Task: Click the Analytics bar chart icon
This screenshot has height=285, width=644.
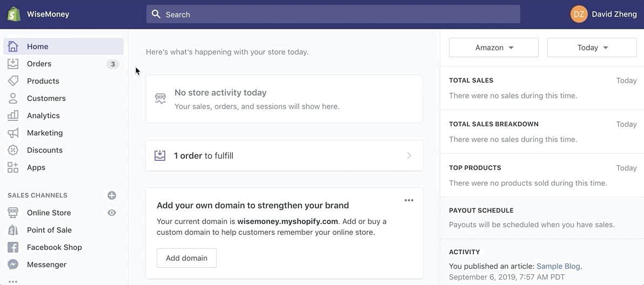Action: point(13,115)
